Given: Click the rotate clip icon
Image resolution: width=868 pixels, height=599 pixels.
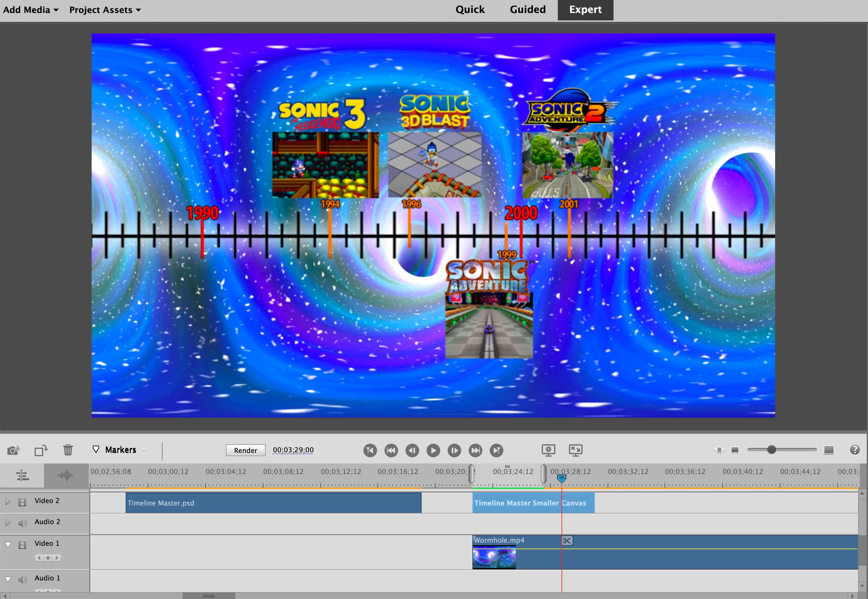Looking at the screenshot, I should (x=41, y=450).
